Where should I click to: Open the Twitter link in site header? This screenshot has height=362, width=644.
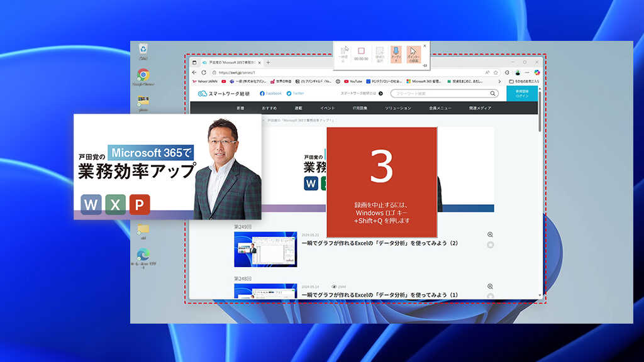point(296,94)
